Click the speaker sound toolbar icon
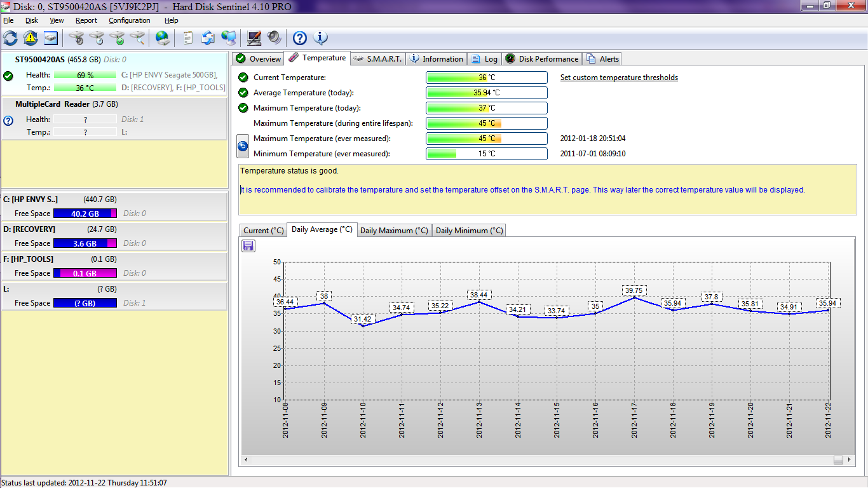 coord(275,37)
